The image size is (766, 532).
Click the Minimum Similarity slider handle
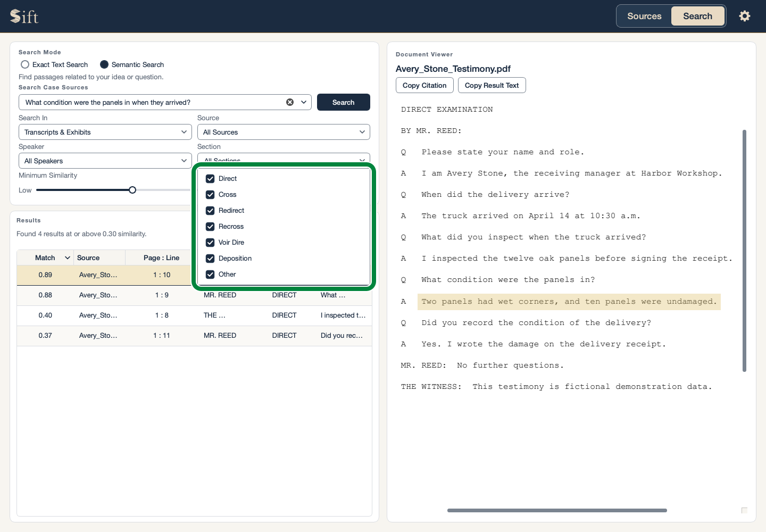coord(132,190)
